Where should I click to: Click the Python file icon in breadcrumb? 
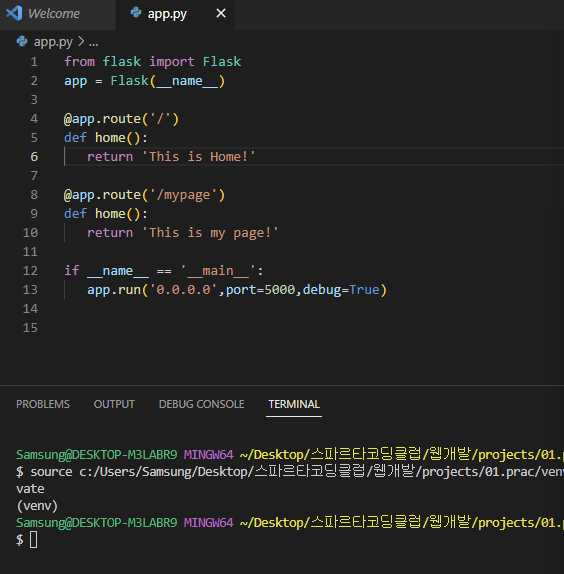22,41
